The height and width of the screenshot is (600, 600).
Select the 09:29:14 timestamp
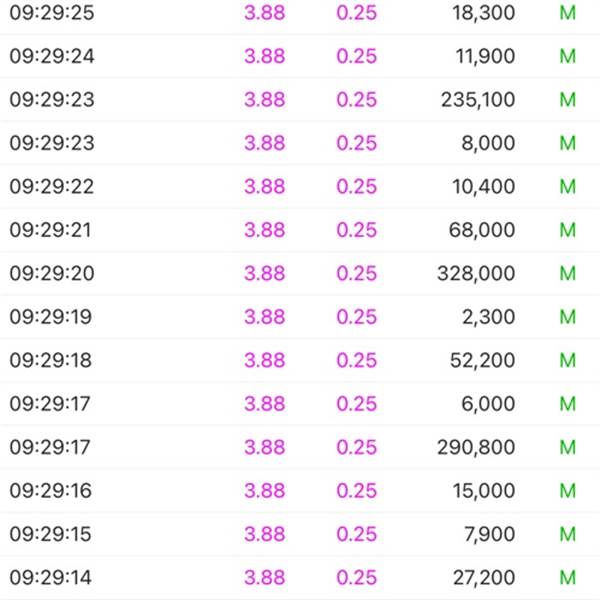(x=51, y=577)
